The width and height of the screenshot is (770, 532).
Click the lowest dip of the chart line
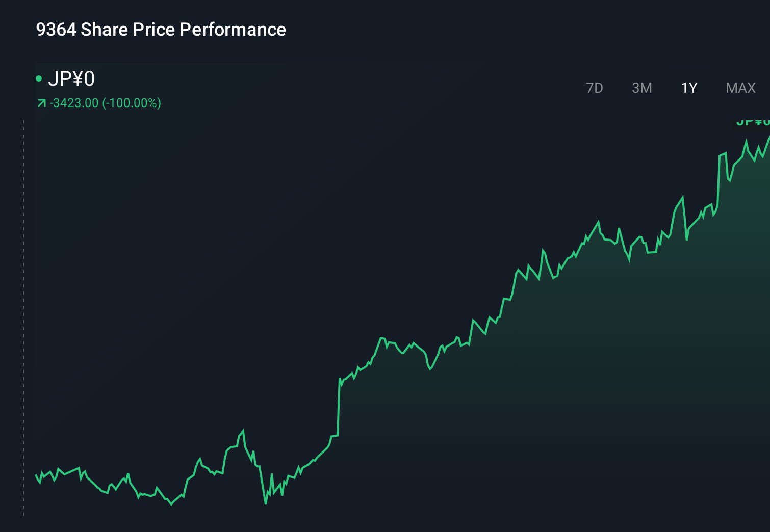(266, 504)
